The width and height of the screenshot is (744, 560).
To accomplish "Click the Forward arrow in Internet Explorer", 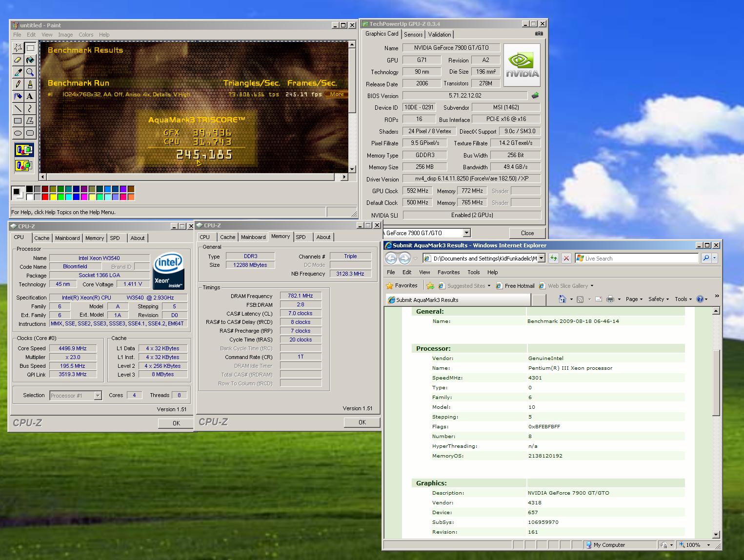I will 405,258.
